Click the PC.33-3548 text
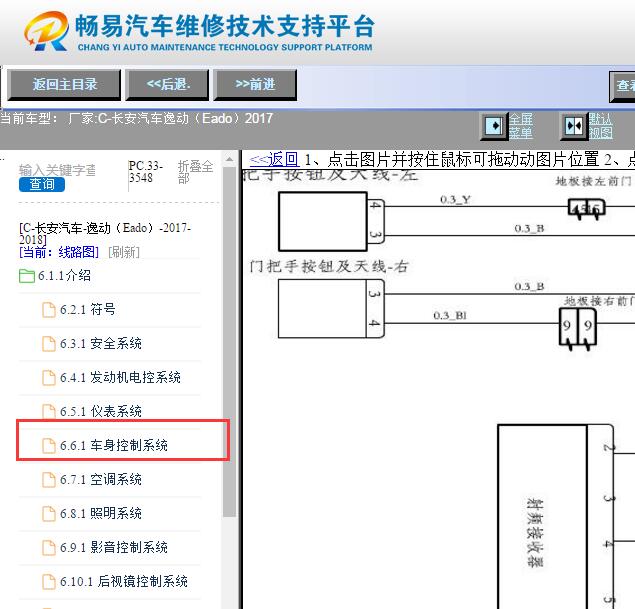Image resolution: width=635 pixels, height=609 pixels. pos(145,172)
